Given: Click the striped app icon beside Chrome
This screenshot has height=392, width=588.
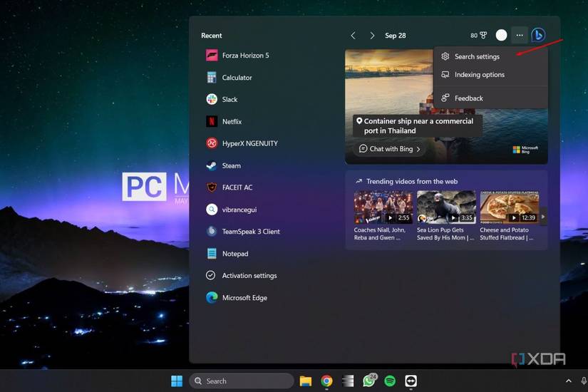Looking at the screenshot, I should [x=348, y=381].
